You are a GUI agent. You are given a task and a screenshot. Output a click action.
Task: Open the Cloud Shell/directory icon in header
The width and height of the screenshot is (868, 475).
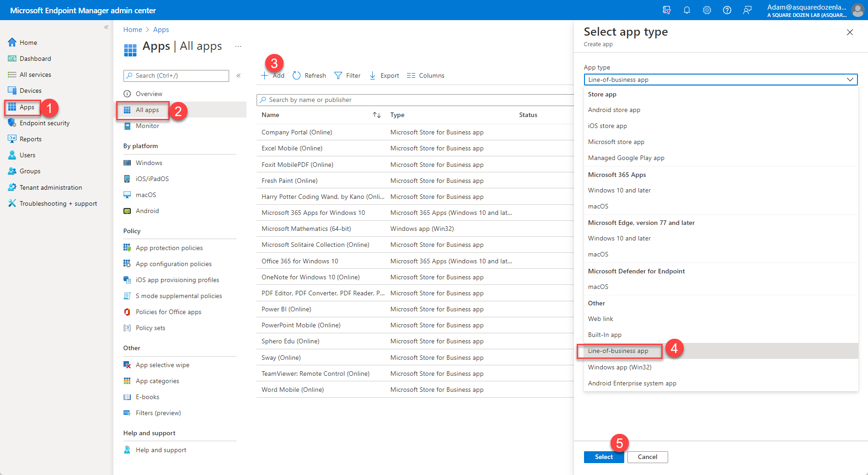point(667,10)
